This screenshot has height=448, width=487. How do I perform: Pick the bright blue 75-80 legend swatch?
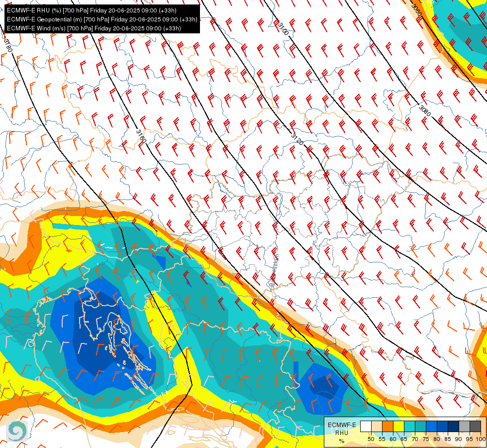[x=431, y=426]
